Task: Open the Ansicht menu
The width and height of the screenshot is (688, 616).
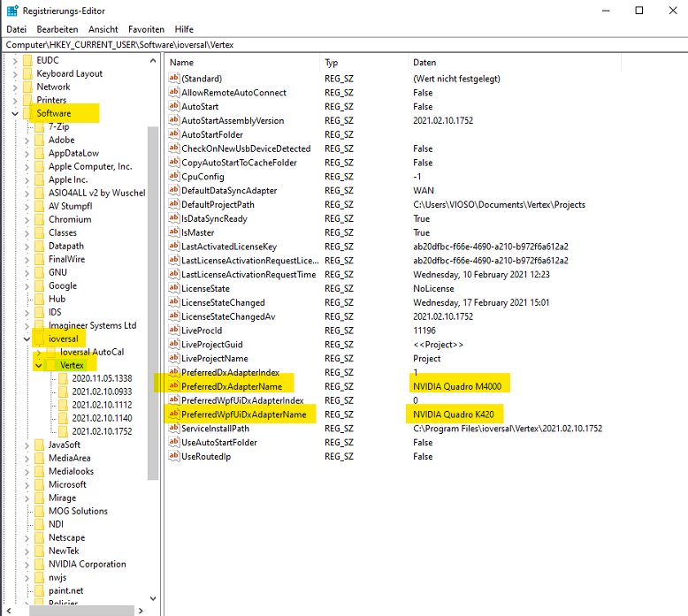Action: [103, 29]
